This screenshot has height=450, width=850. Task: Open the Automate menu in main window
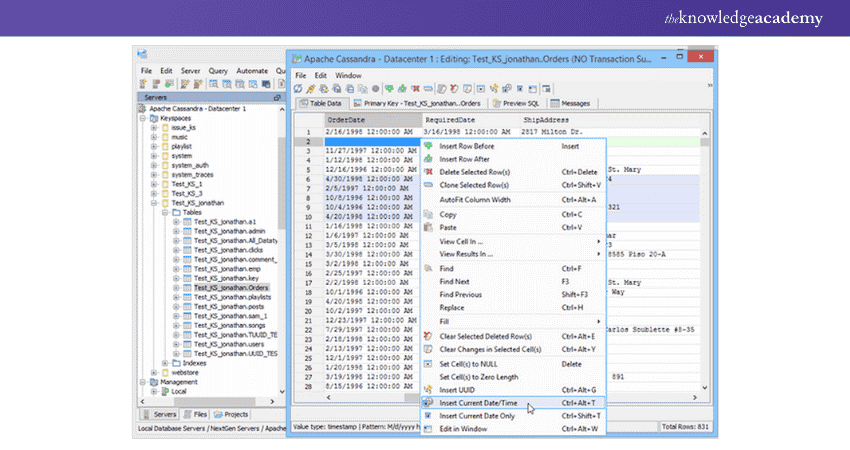coord(252,71)
